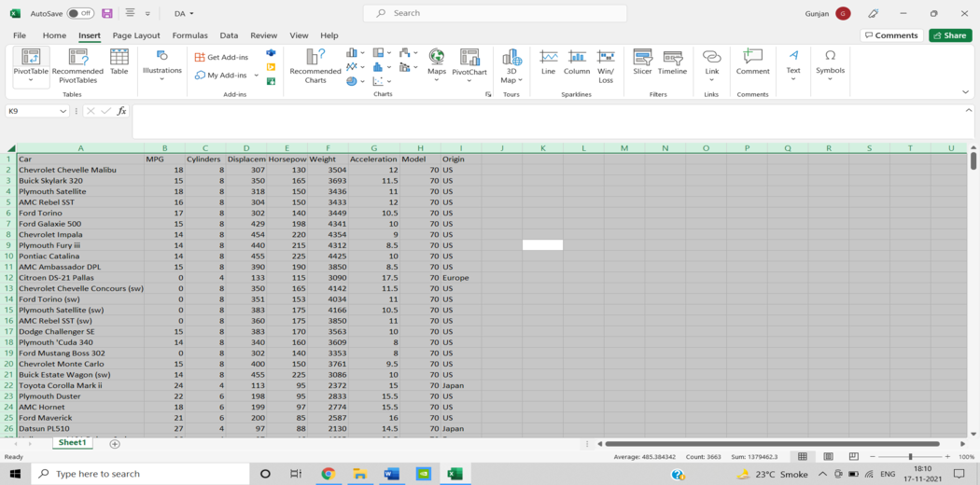Select the Sheet1 tab
Viewport: 980px width, 485px height.
pyautogui.click(x=72, y=442)
